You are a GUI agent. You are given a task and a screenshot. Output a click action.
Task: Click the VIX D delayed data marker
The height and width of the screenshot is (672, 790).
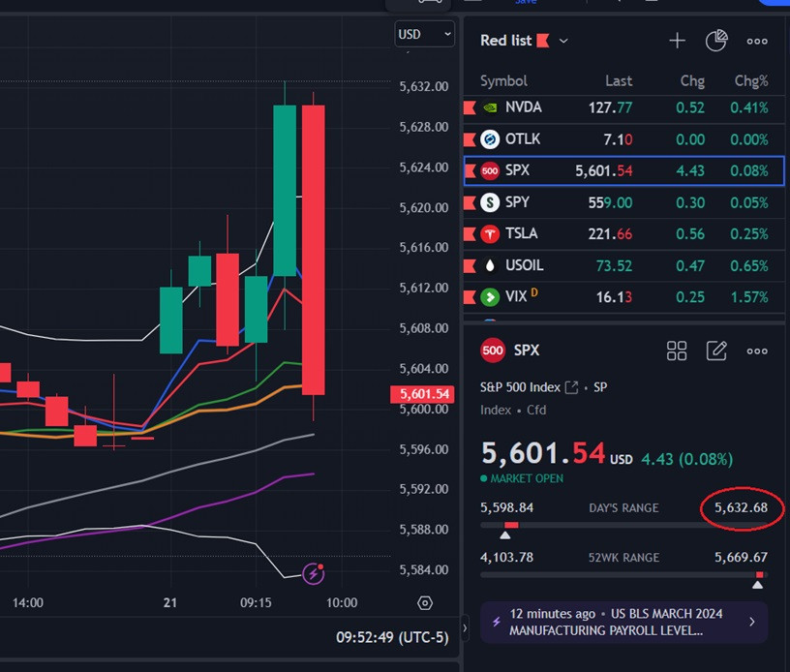pyautogui.click(x=534, y=292)
